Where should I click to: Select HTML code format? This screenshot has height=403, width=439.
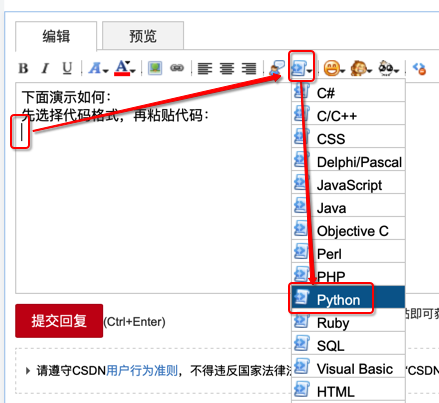(348, 390)
